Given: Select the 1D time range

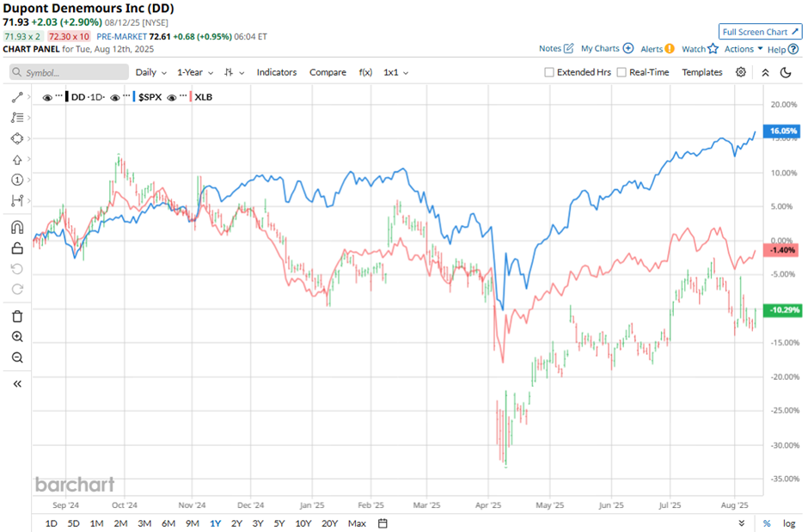Looking at the screenshot, I should [51, 523].
